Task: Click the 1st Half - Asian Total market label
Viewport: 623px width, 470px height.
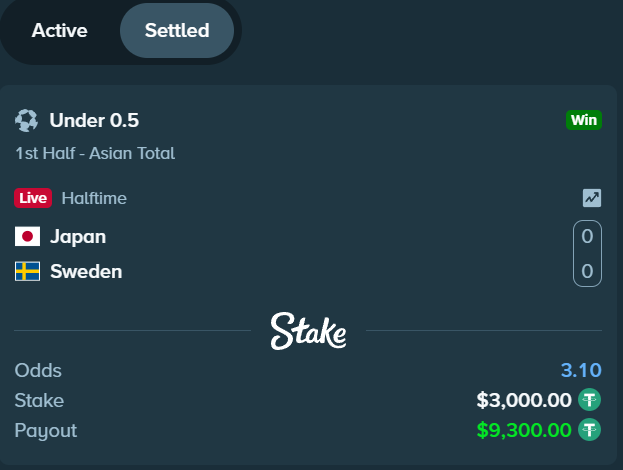Action: (x=95, y=153)
